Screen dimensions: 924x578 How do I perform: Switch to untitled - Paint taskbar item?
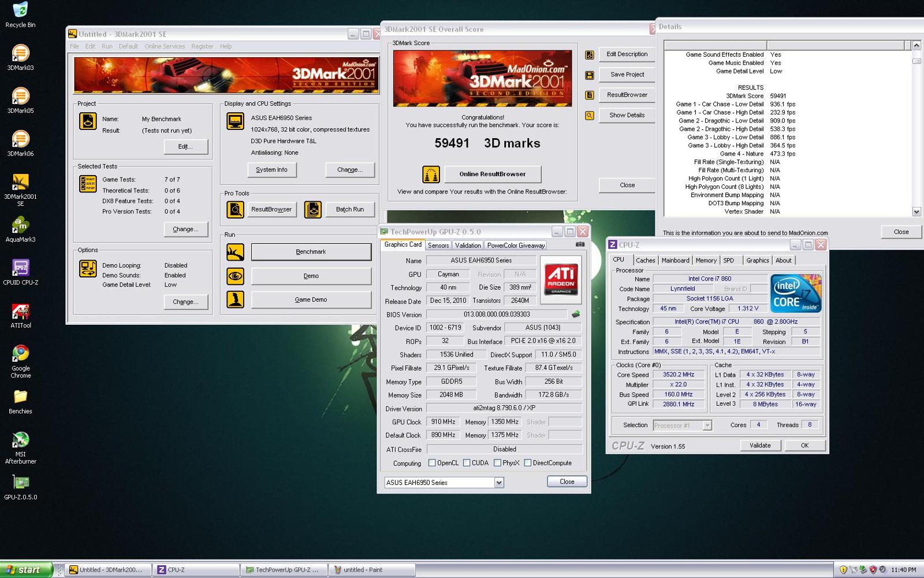(372, 570)
